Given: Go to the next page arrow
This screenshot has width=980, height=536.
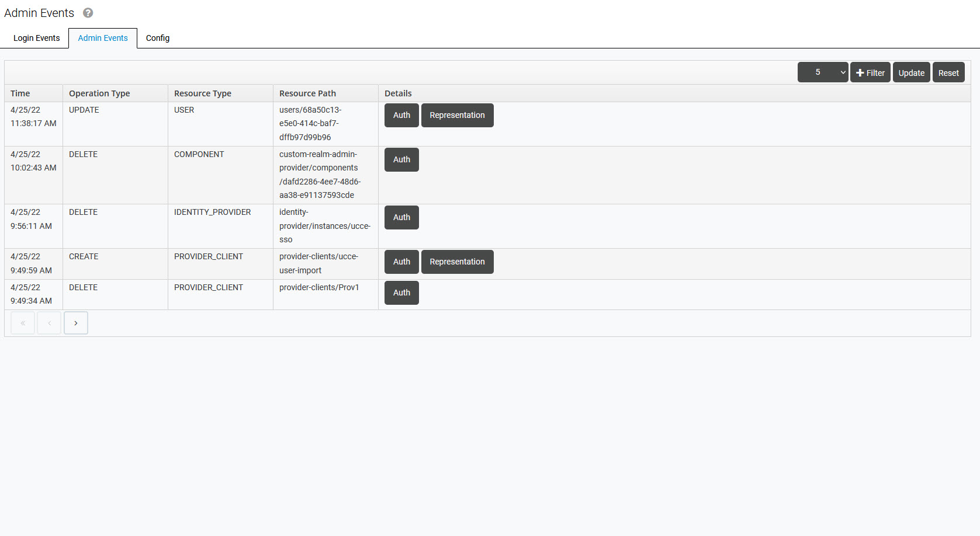Looking at the screenshot, I should click(x=76, y=323).
